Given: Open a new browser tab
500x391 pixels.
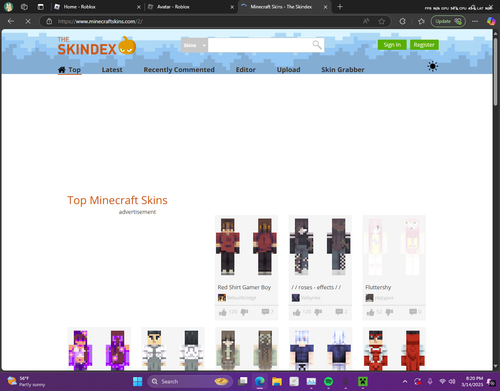Looking at the screenshot, I should pos(340,7).
